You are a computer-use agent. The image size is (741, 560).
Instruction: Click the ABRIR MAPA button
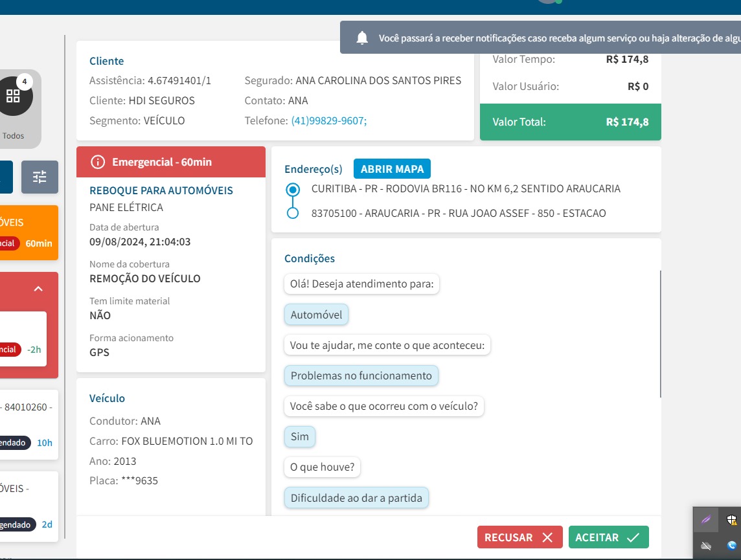click(x=393, y=169)
